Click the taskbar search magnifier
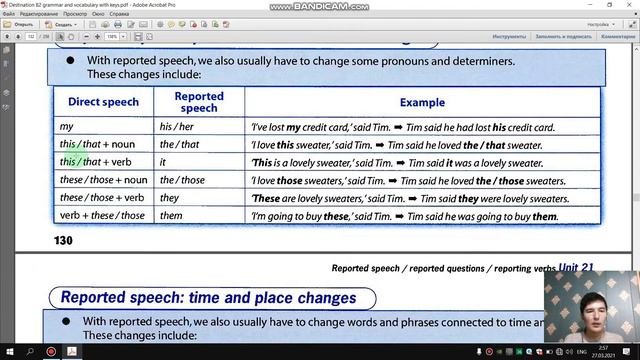Image resolution: width=640 pixels, height=360 pixels. pyautogui.click(x=30, y=351)
